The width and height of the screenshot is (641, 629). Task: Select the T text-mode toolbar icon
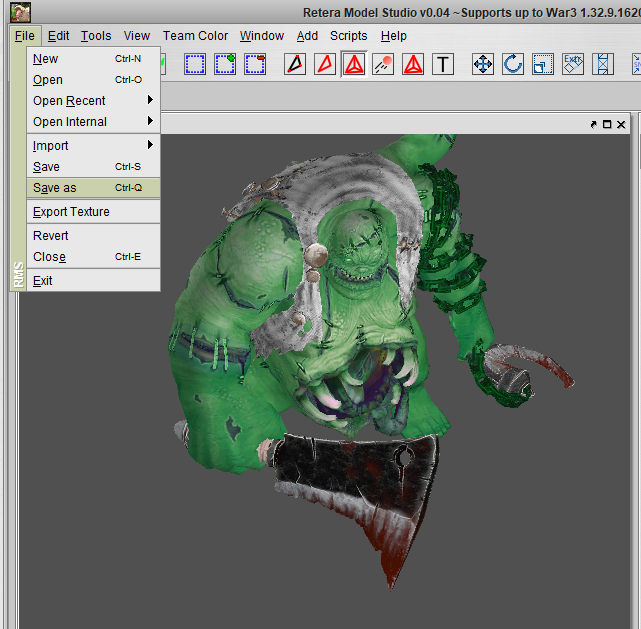coord(443,65)
